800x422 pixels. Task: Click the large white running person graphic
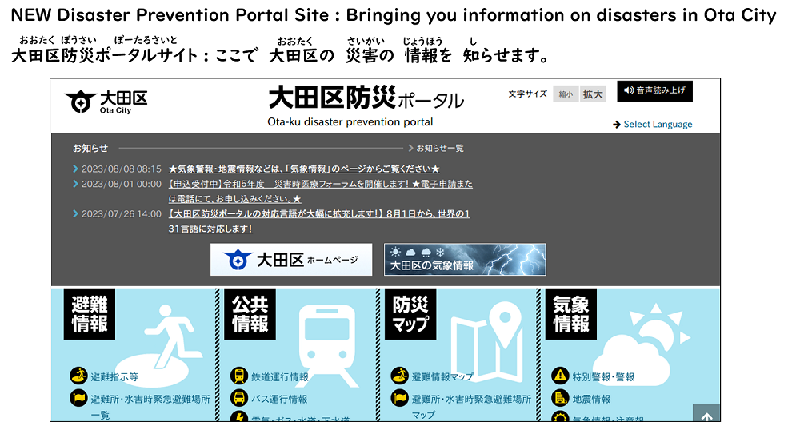(x=158, y=341)
